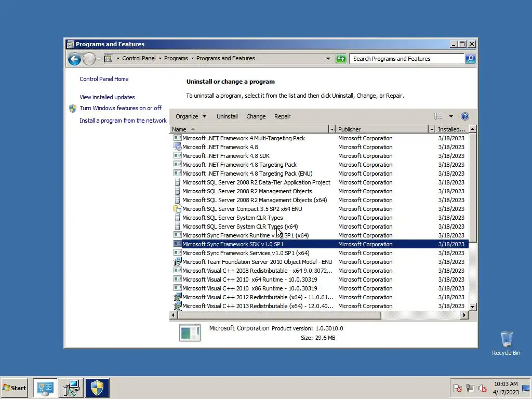
Task: Click icon of Sync Framework SDK v1.0 SP1
Action: tap(177, 244)
